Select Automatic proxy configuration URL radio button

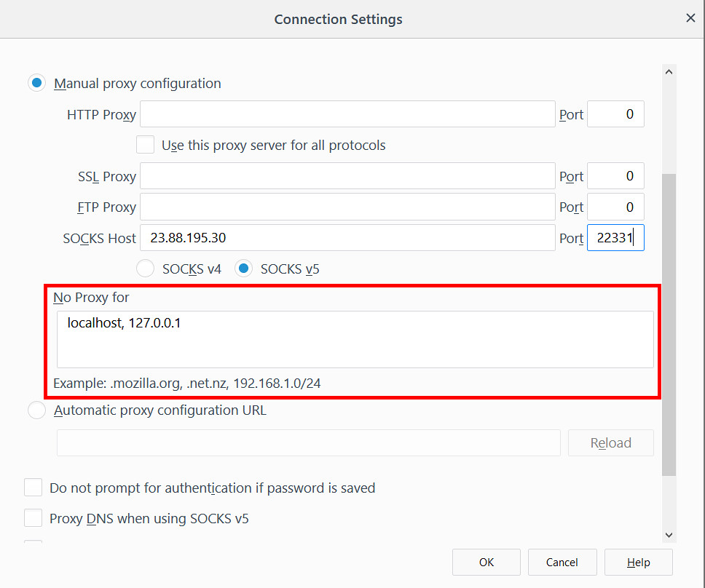(37, 410)
